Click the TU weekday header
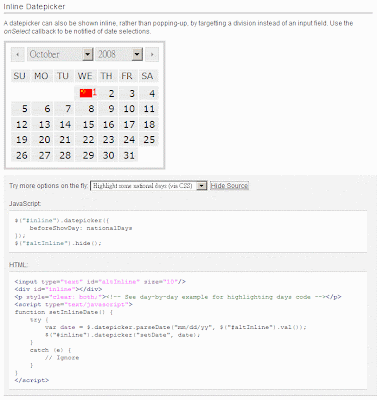377x400 pixels. click(x=63, y=76)
